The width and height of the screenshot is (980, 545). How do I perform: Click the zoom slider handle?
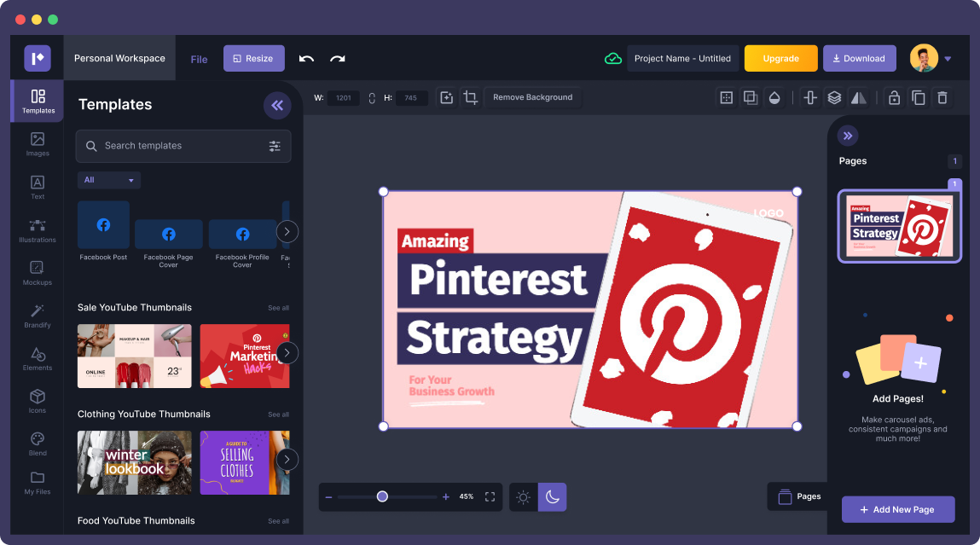click(382, 497)
